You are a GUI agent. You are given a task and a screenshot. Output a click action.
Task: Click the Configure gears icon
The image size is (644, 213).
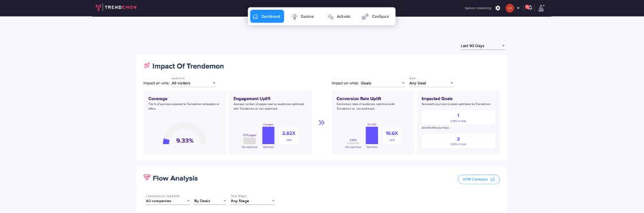tap(365, 17)
